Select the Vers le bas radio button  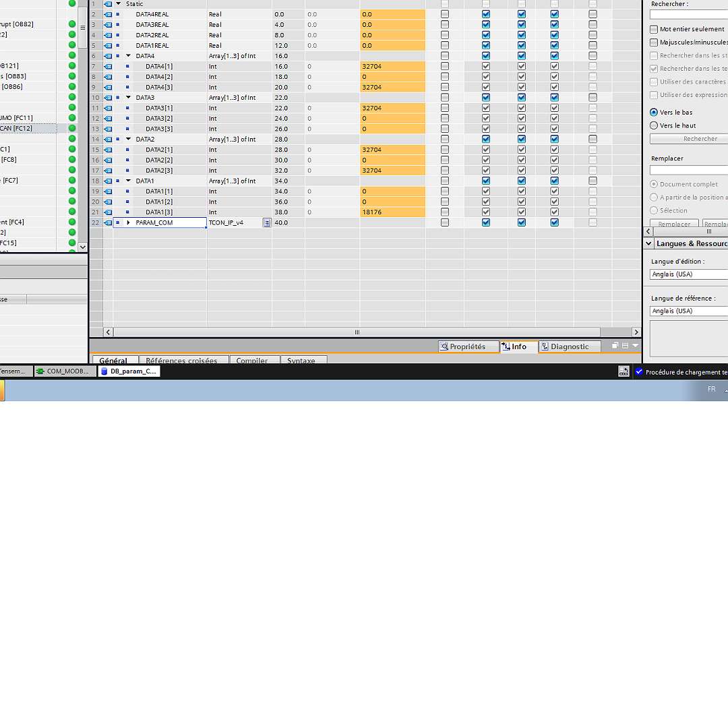tap(654, 113)
